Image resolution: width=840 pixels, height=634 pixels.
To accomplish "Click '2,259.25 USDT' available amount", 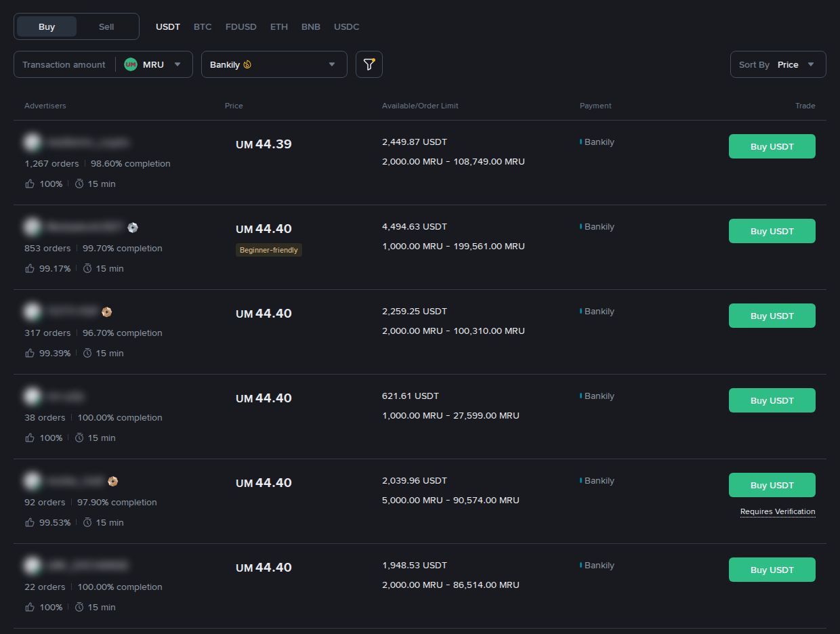I will pyautogui.click(x=415, y=311).
